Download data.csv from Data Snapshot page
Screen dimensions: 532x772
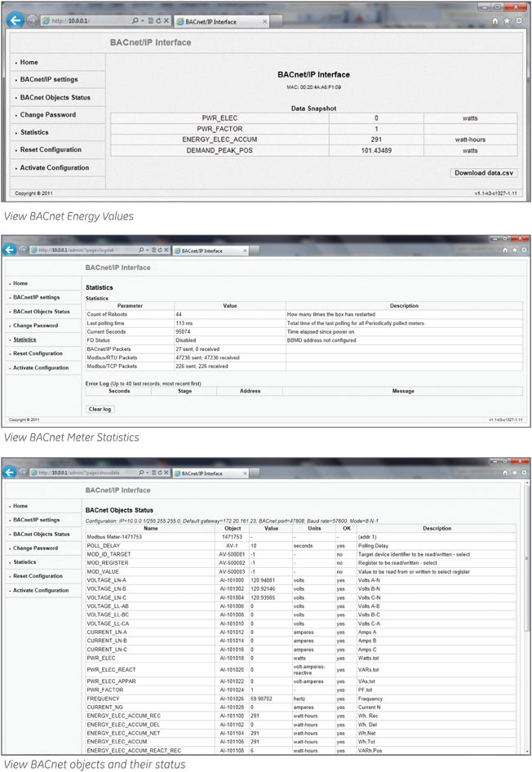coord(484,173)
